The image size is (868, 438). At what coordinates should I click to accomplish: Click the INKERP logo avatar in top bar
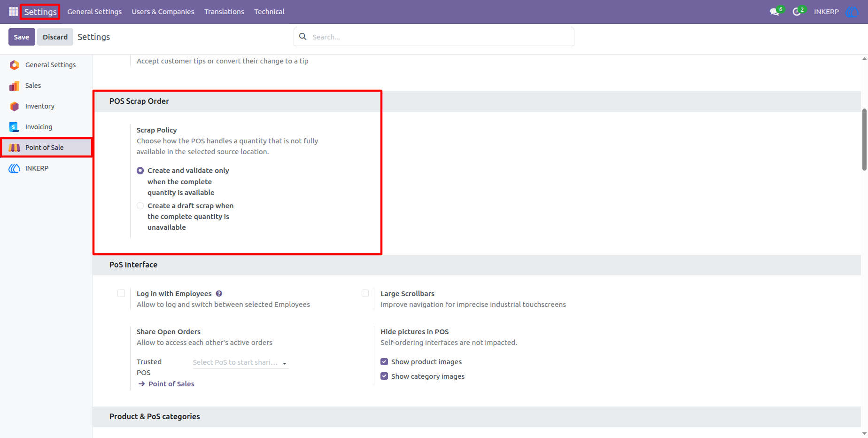tap(852, 12)
